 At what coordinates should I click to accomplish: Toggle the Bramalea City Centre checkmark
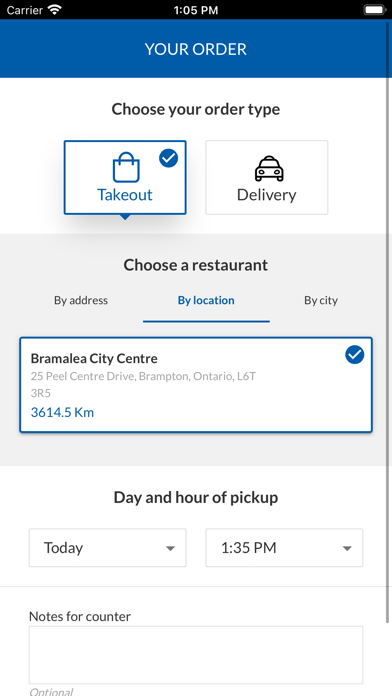[355, 355]
